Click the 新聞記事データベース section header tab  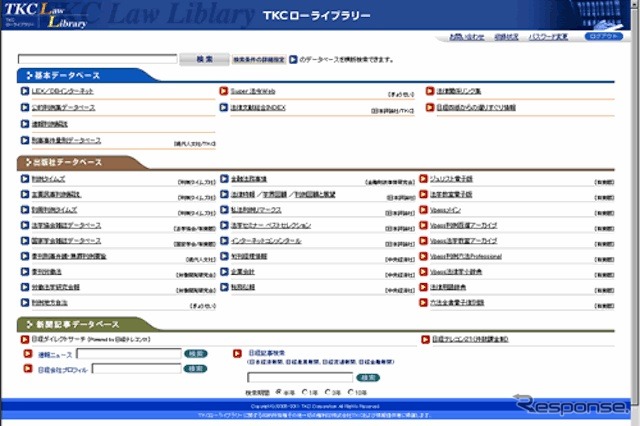[x=86, y=324]
